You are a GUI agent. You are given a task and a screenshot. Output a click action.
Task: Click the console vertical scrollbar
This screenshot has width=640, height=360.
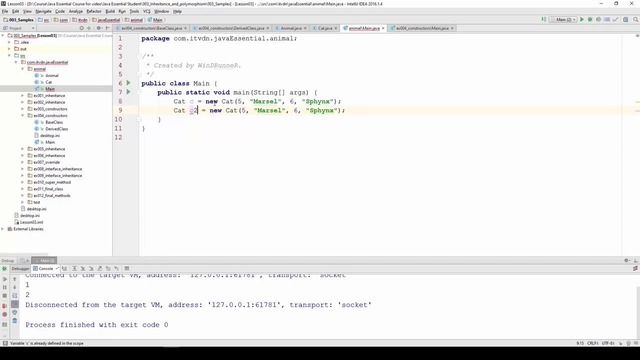pos(638,312)
